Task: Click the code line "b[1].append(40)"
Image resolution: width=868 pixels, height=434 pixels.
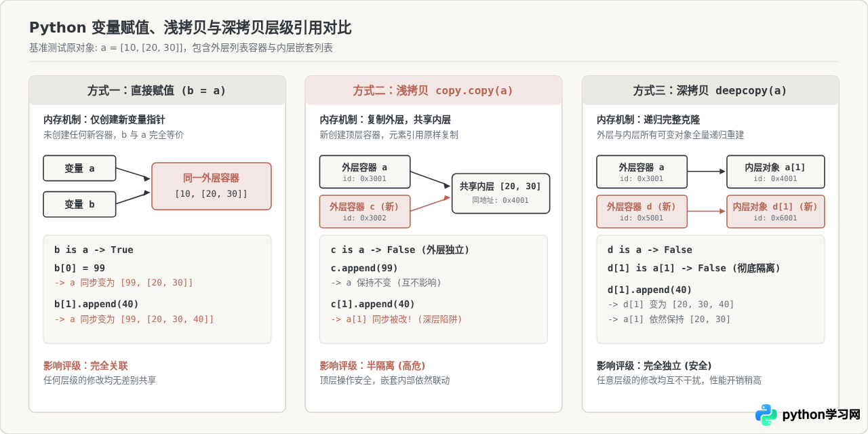Action: (x=96, y=304)
